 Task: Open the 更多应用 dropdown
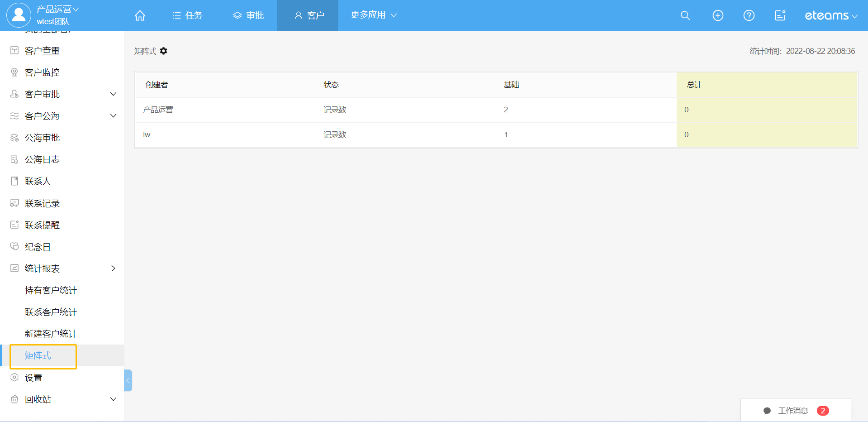tap(374, 15)
